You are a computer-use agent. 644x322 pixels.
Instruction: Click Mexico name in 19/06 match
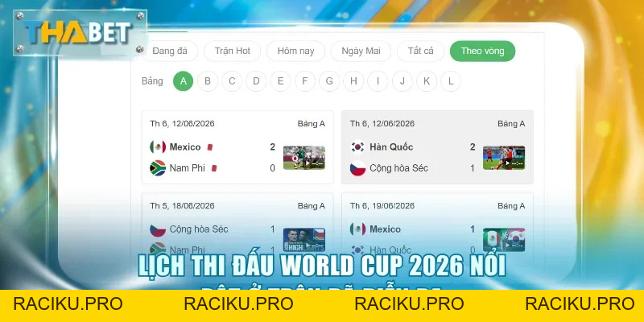[385, 229]
